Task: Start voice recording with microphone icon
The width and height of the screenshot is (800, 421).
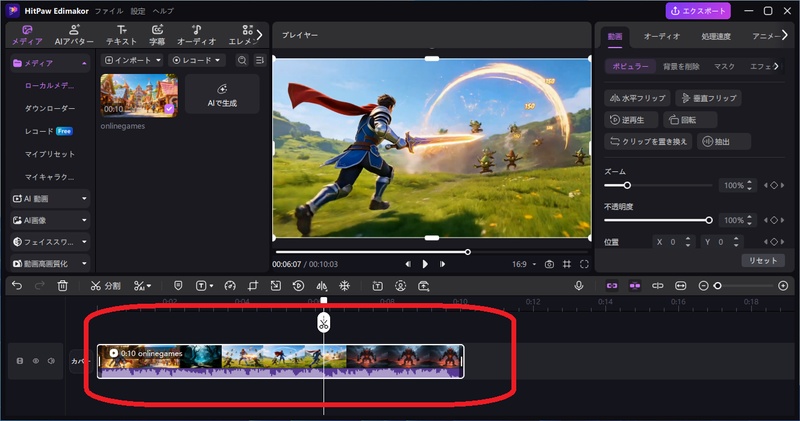Action: (x=579, y=286)
